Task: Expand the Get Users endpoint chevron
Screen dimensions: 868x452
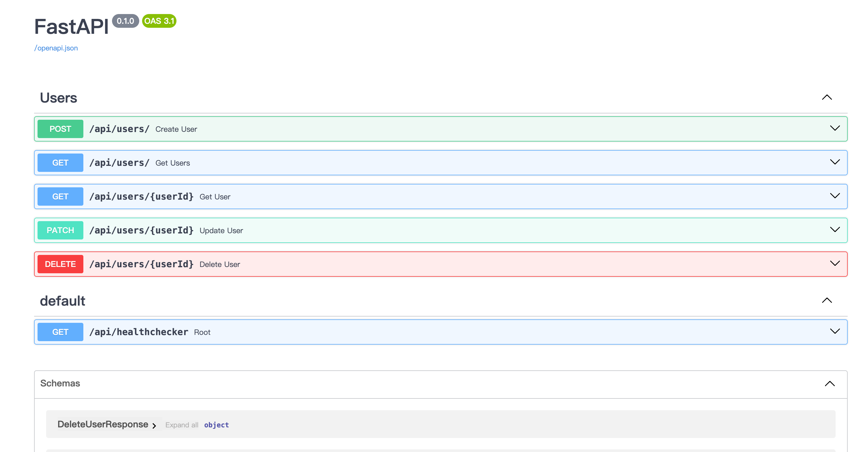Action: (x=835, y=162)
